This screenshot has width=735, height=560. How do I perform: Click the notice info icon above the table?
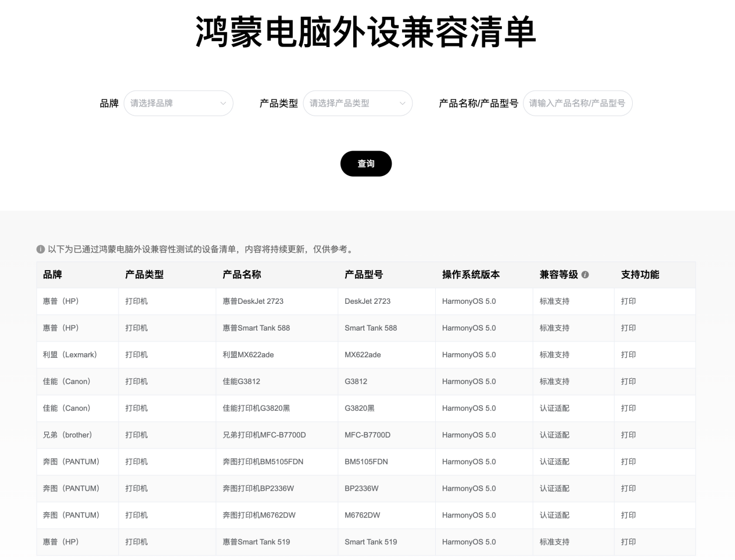tap(41, 249)
